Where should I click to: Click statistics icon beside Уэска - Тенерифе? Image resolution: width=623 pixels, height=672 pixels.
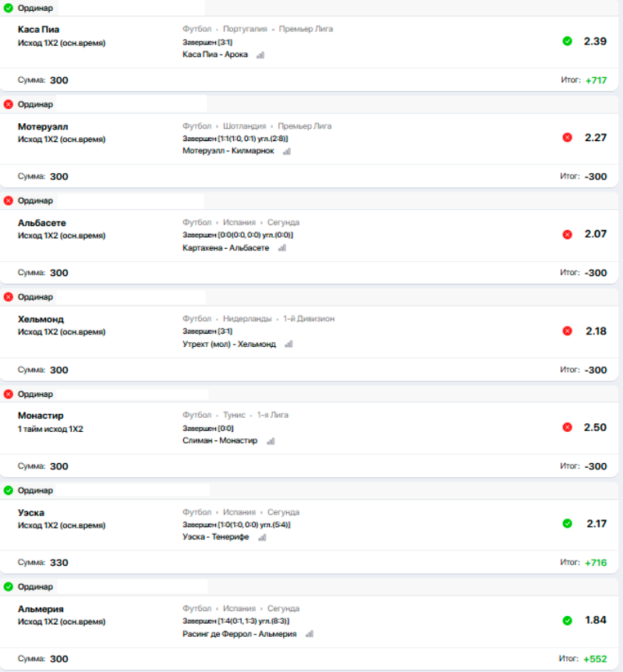(262, 538)
